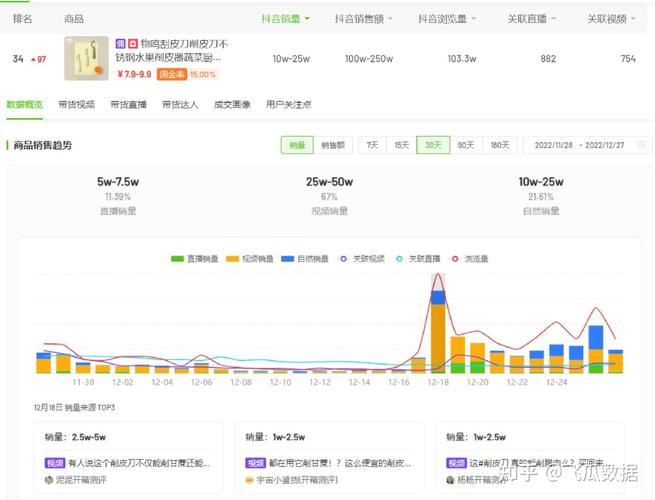Open 抖音销售额 column sort dropdown

(391, 19)
